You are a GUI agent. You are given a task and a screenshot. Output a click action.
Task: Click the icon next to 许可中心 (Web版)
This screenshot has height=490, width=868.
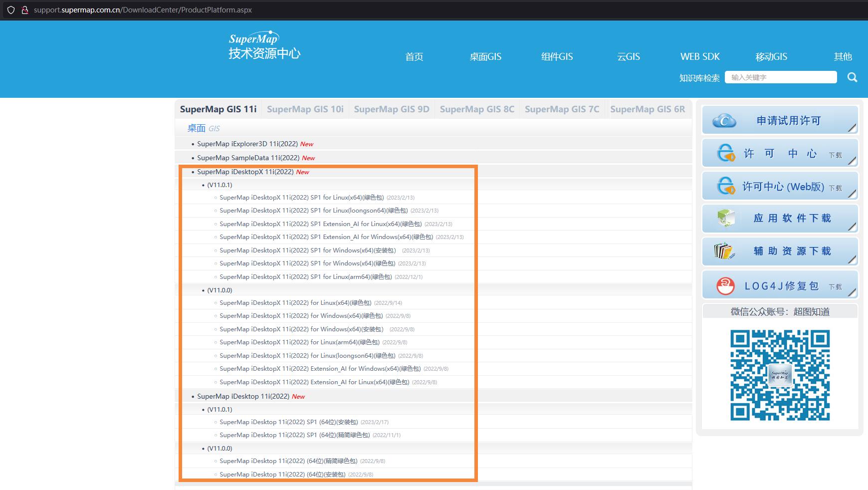pyautogui.click(x=726, y=186)
